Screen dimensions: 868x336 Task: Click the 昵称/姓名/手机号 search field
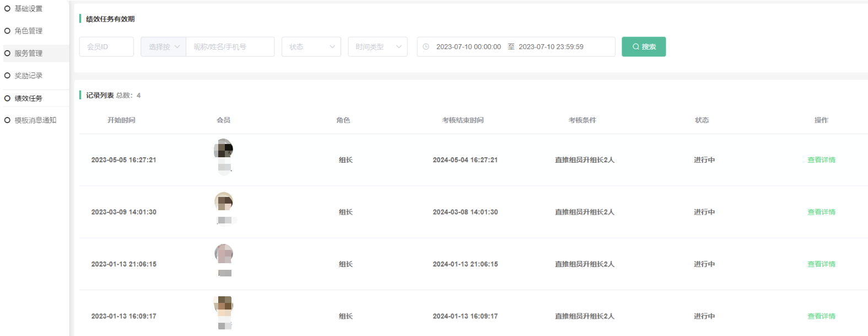pyautogui.click(x=230, y=47)
